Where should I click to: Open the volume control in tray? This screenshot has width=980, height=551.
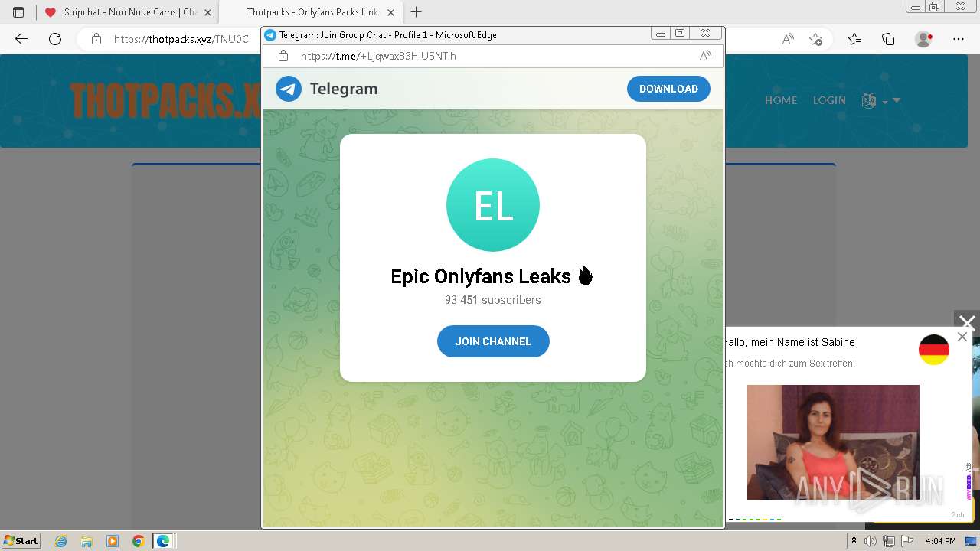coord(871,541)
